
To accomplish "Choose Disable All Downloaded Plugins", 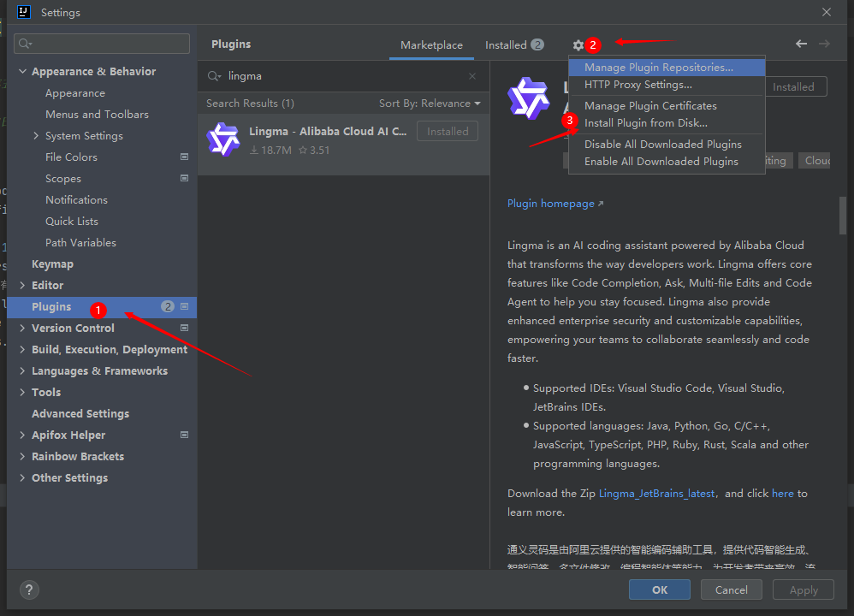I will [x=667, y=145].
